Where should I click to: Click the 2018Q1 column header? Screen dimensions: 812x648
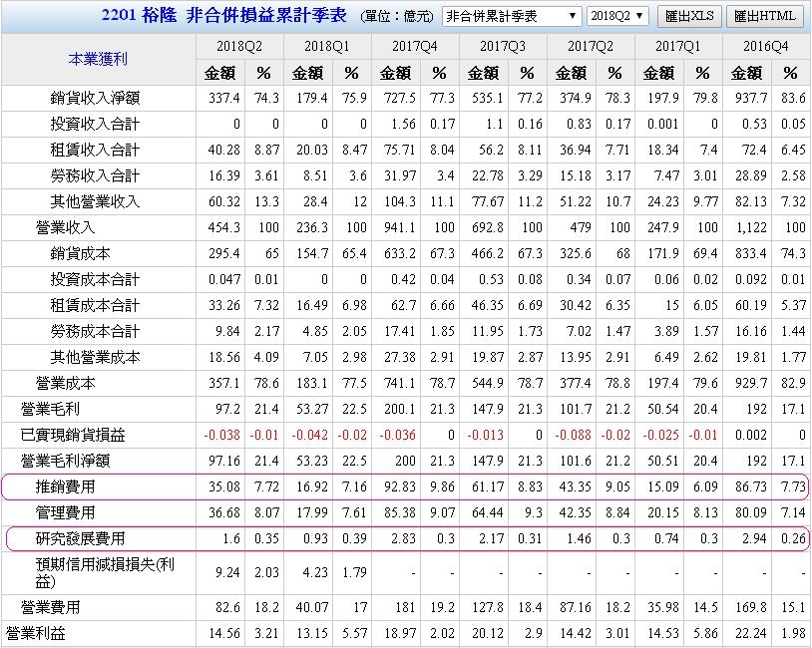[x=327, y=46]
